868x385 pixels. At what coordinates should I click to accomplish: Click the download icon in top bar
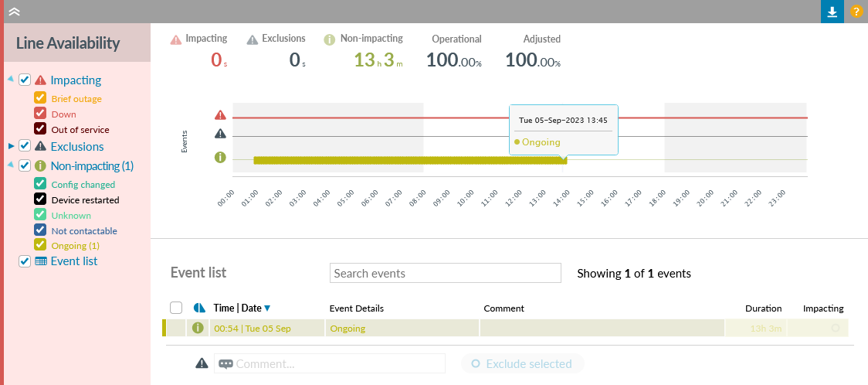(832, 12)
